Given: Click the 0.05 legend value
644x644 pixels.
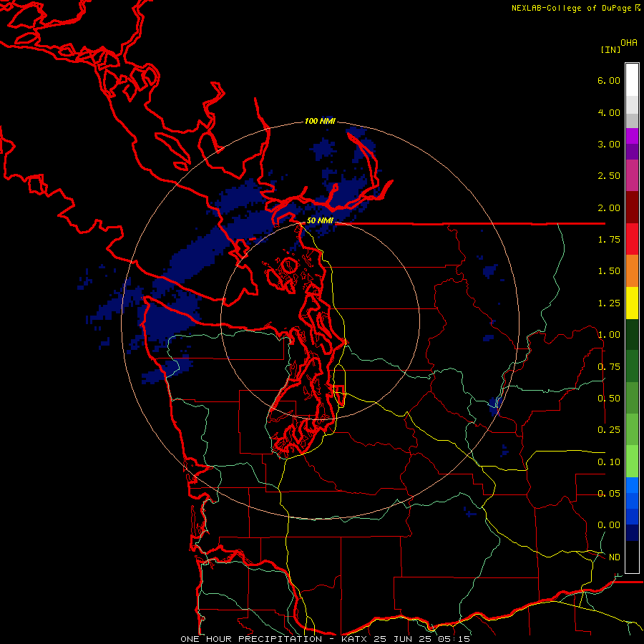Looking at the screenshot, I should (x=609, y=493).
